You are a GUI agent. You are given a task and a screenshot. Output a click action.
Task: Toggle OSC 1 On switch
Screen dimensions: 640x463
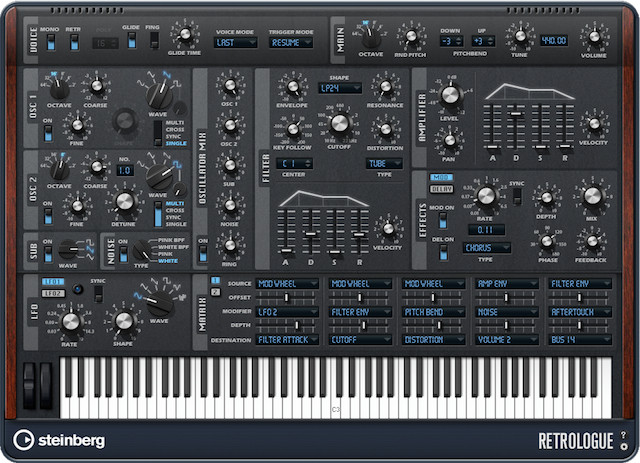pyautogui.click(x=48, y=133)
